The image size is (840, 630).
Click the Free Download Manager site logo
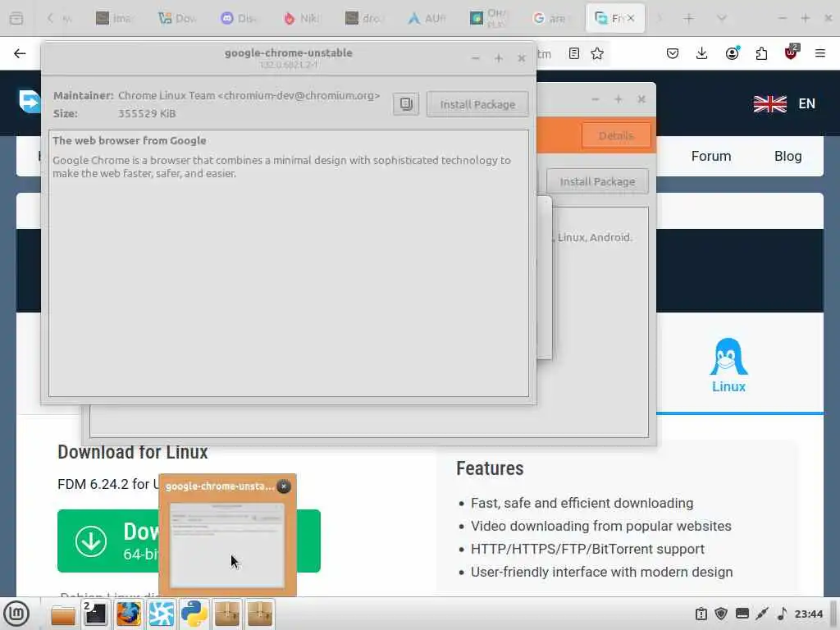[x=30, y=101]
